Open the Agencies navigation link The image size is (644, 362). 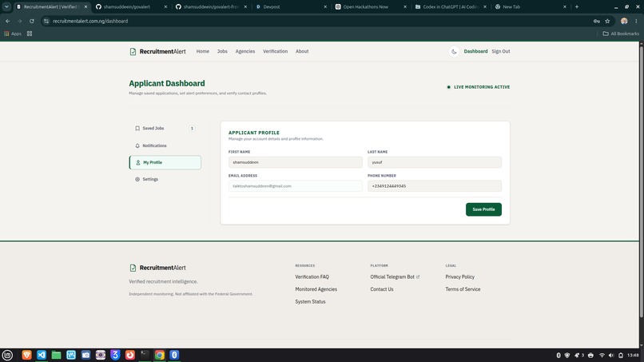[x=245, y=51]
